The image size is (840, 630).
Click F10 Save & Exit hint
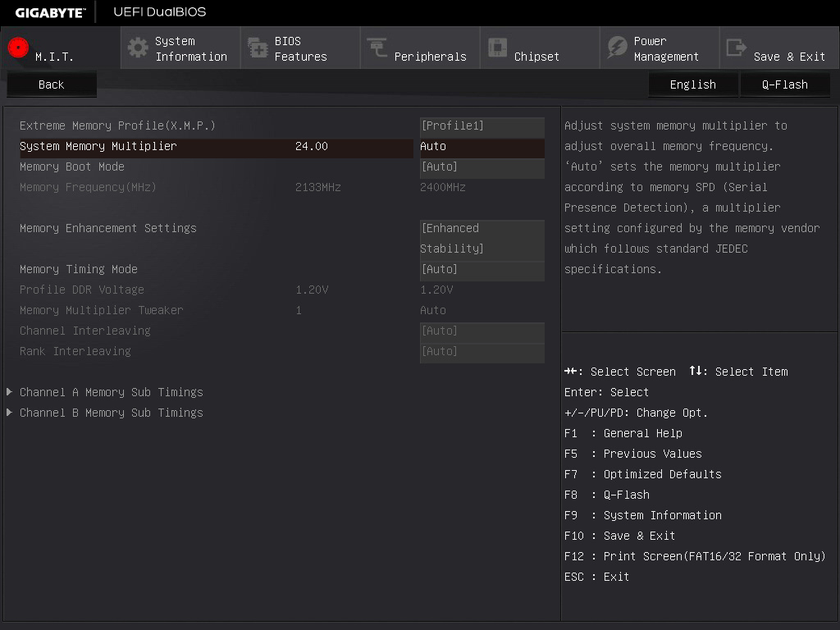[x=620, y=536]
